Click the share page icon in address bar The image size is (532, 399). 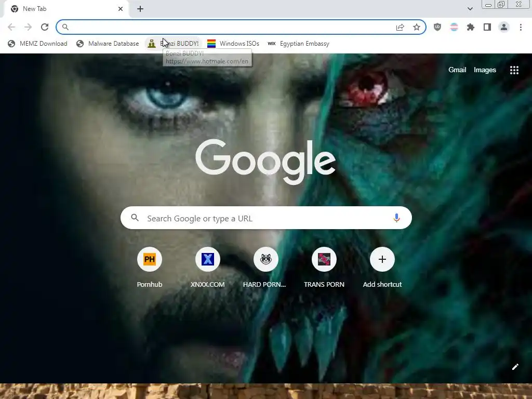pos(400,27)
